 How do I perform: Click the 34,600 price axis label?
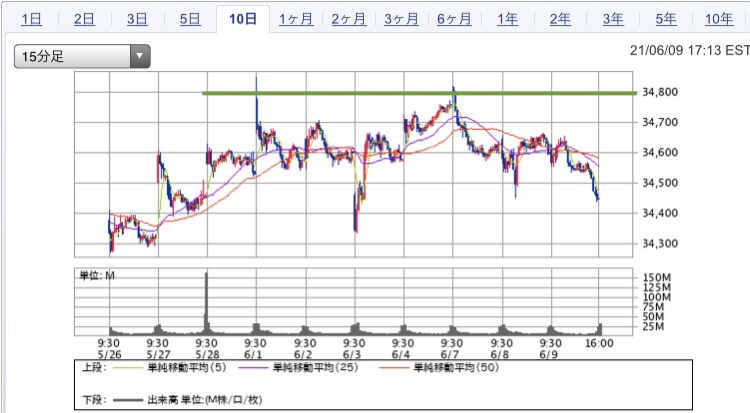tap(660, 152)
